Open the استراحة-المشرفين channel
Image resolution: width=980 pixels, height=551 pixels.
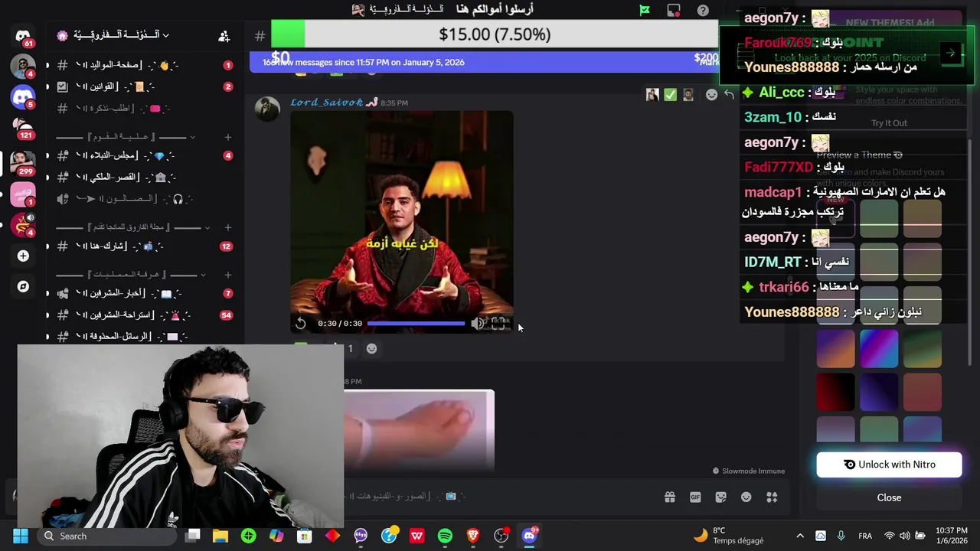tap(144, 315)
